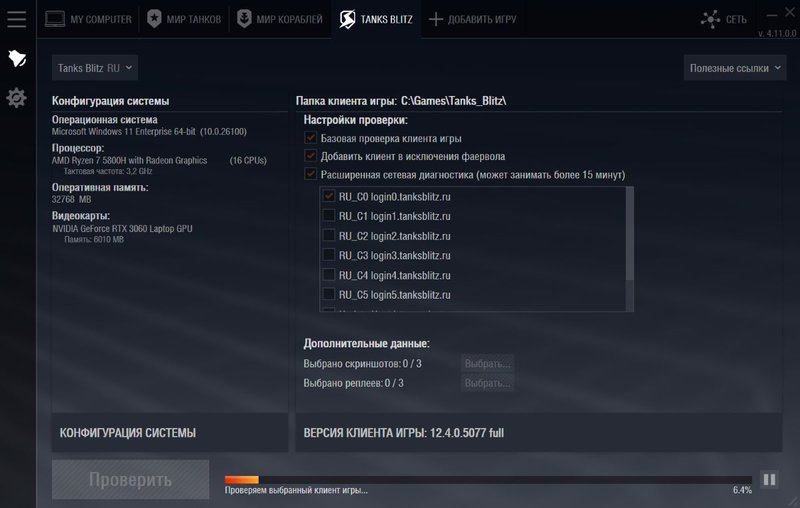The height and width of the screenshot is (508, 800).
Task: Pause the check with the pause icon
Action: click(769, 480)
